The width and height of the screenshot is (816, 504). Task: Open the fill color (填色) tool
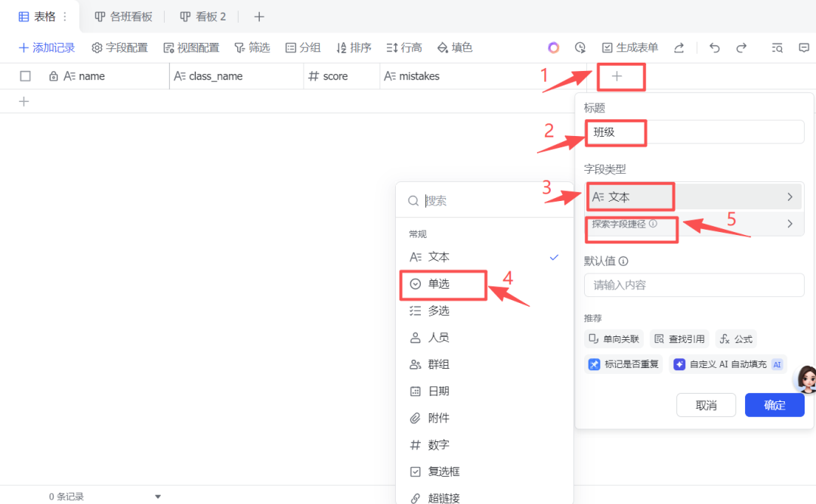coord(453,47)
